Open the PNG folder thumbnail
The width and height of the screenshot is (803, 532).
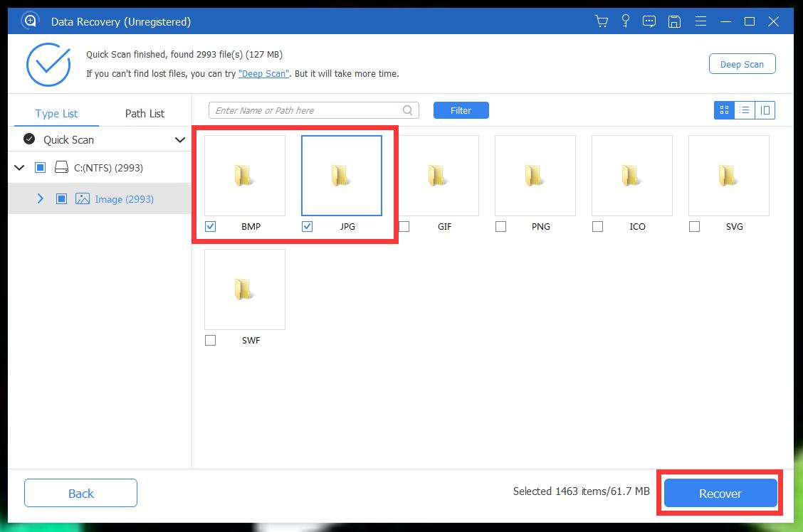(535, 176)
